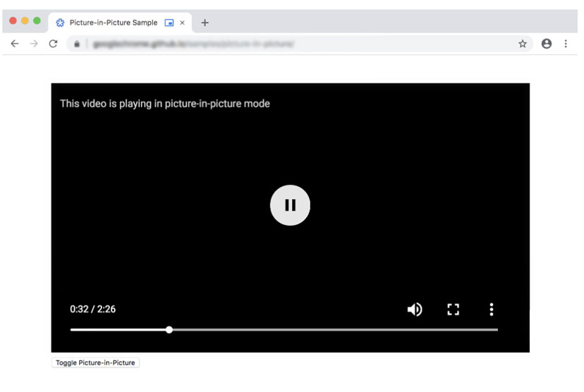The image size is (584, 392).
Task: Go forward in browser history
Action: tap(34, 44)
